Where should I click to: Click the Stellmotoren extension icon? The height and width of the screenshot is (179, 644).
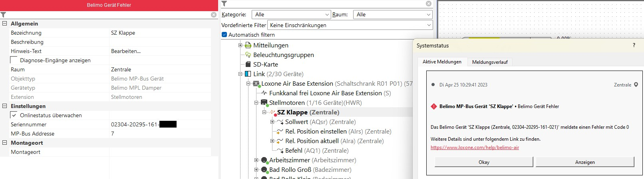point(264,103)
